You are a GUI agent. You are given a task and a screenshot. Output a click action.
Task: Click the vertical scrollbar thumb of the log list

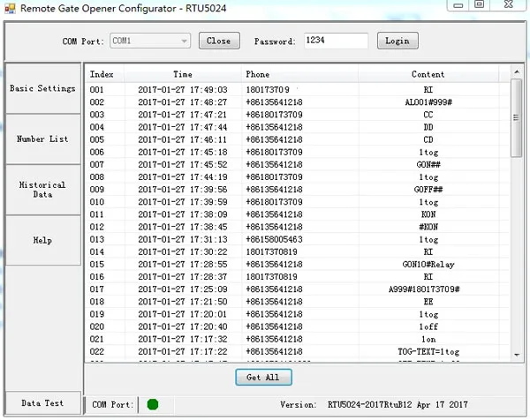pos(516,117)
